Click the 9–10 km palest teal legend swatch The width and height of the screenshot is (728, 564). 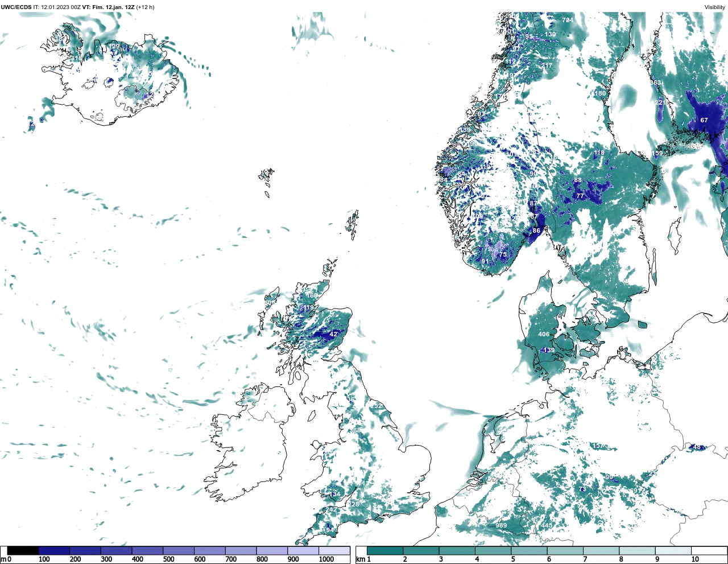point(673,550)
